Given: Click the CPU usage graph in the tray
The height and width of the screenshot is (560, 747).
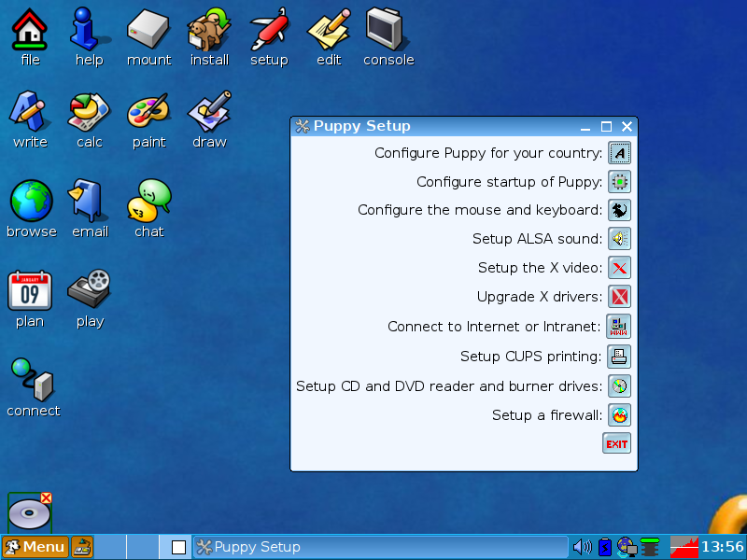Looking at the screenshot, I should click(x=680, y=547).
